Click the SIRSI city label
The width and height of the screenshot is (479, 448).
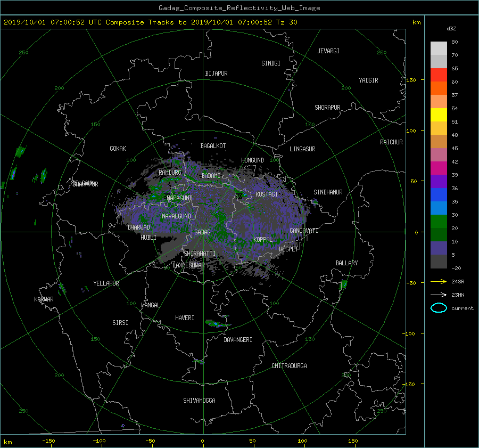(x=120, y=323)
